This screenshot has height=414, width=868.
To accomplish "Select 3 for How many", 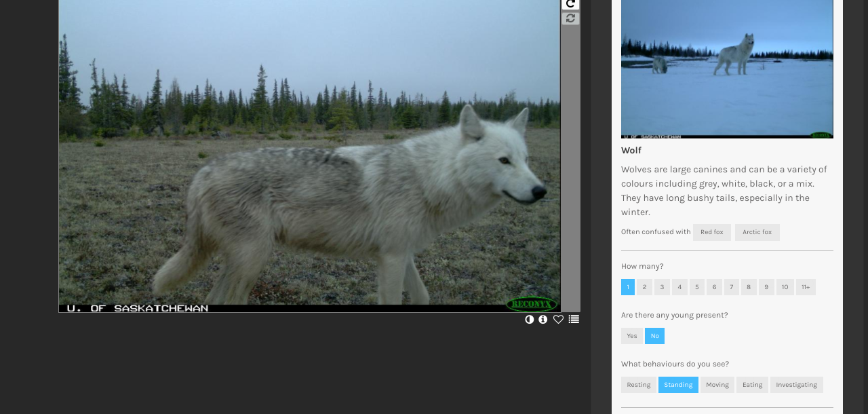I will [x=662, y=287].
